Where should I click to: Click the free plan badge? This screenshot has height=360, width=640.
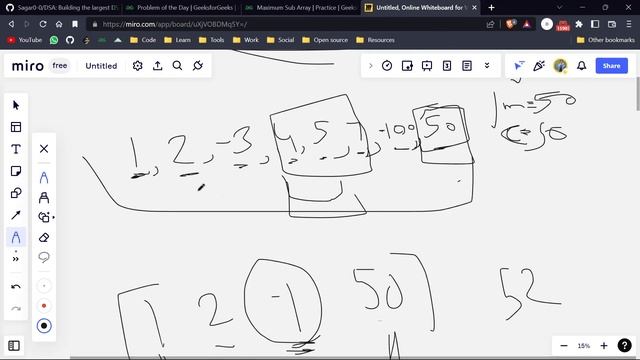coord(60,65)
